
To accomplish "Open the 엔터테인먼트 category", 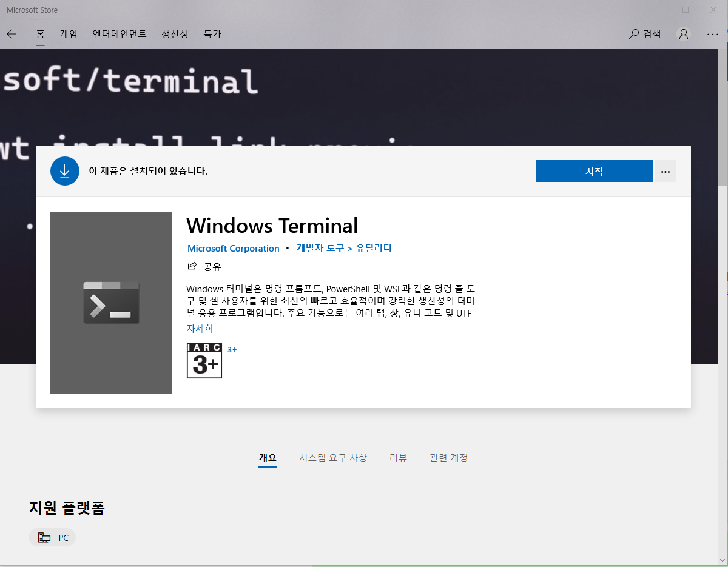I will [x=120, y=34].
